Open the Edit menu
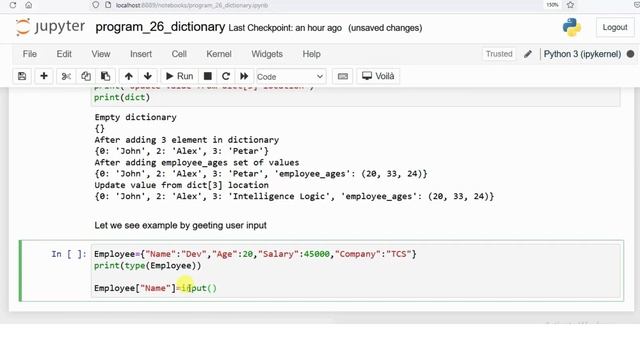 pyautogui.click(x=64, y=54)
